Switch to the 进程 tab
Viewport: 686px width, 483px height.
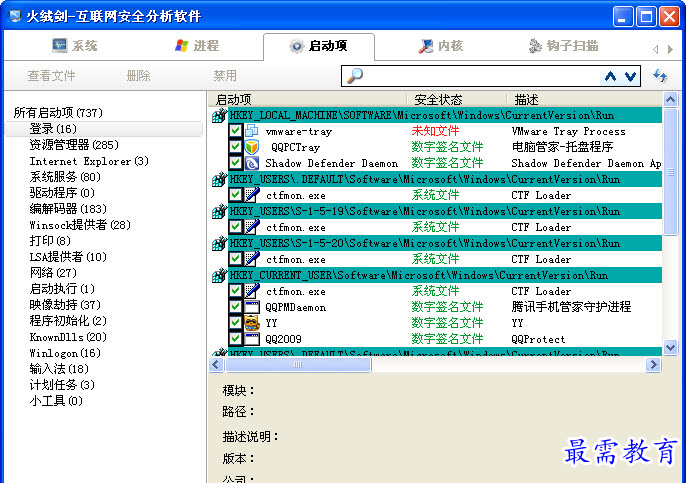(x=196, y=46)
